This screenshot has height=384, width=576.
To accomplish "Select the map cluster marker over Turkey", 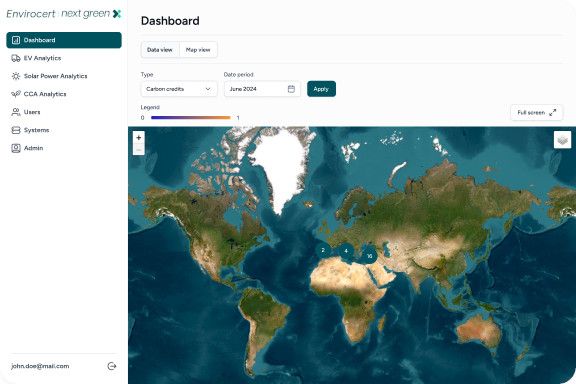I will click(x=370, y=256).
